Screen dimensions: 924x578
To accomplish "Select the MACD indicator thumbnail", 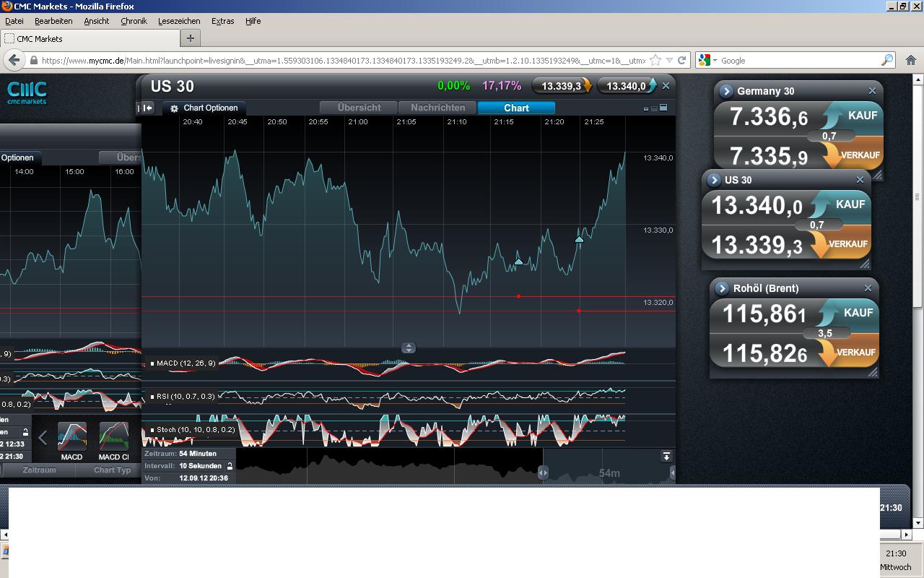I will pos(71,438).
